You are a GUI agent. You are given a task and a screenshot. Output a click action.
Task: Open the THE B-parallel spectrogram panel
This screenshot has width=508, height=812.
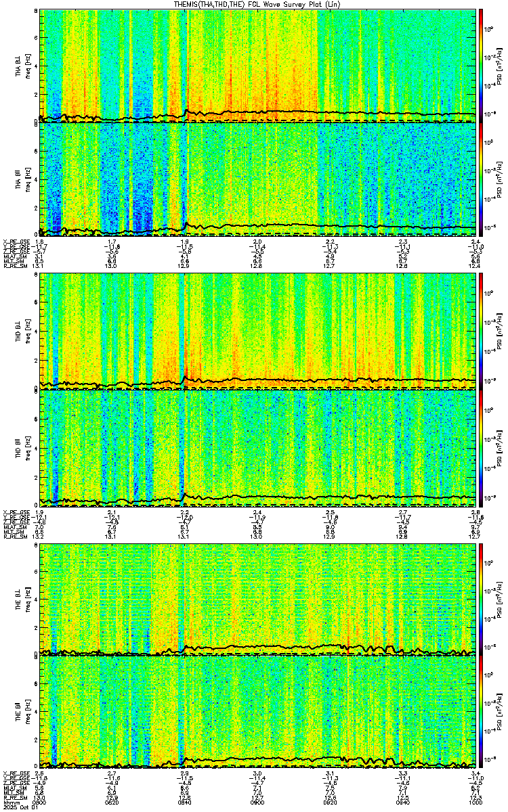pyautogui.click(x=257, y=713)
